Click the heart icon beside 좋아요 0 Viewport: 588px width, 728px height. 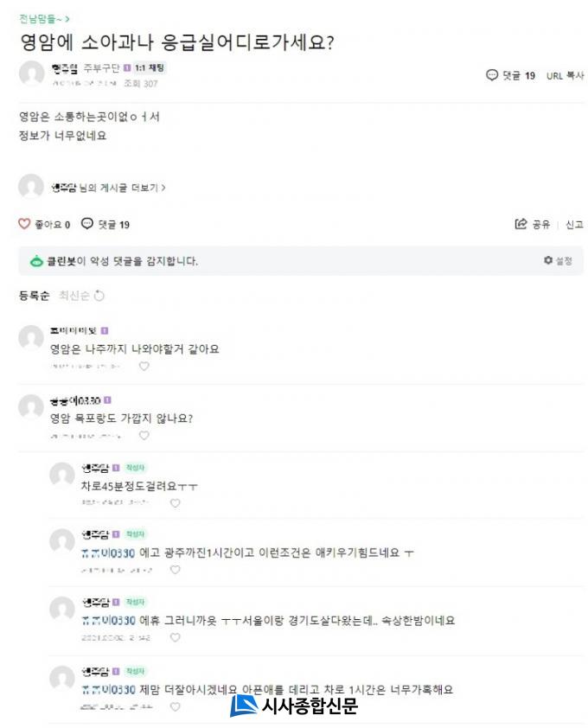(25, 224)
